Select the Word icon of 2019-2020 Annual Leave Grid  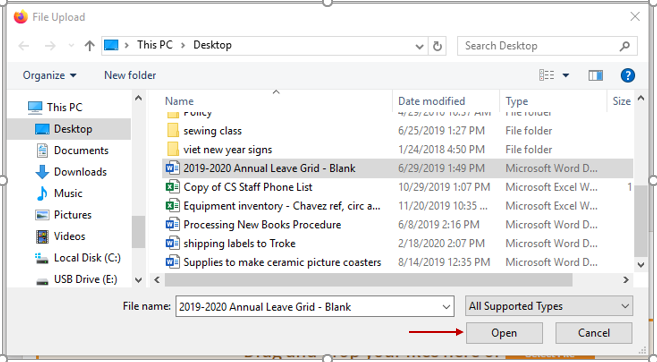(x=173, y=168)
